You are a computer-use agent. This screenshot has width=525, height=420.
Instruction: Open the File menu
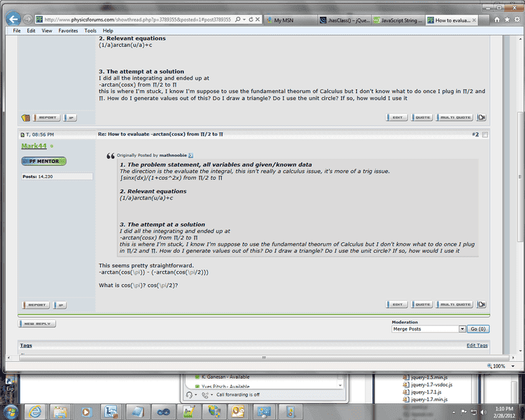(x=17, y=31)
